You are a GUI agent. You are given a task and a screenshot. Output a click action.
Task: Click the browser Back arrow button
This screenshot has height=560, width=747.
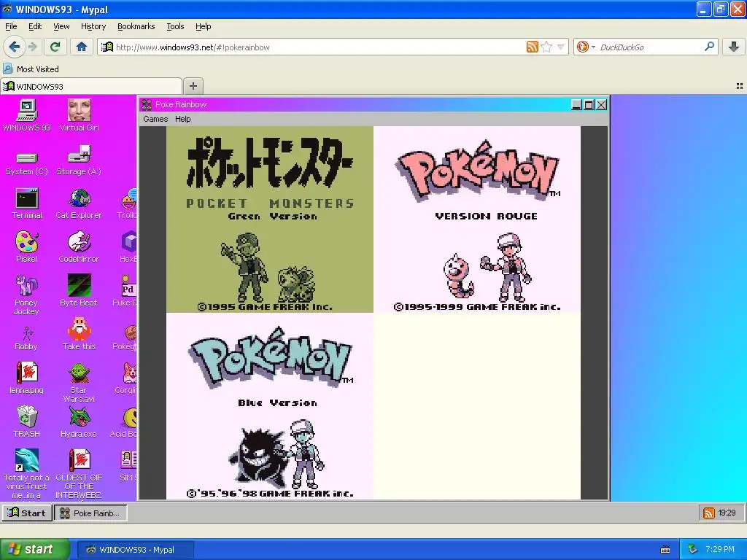(15, 47)
